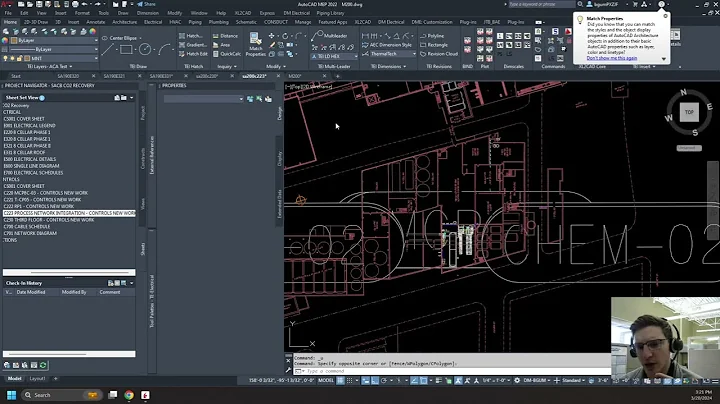Toggle snap mode dots in status bar

[x=349, y=380]
